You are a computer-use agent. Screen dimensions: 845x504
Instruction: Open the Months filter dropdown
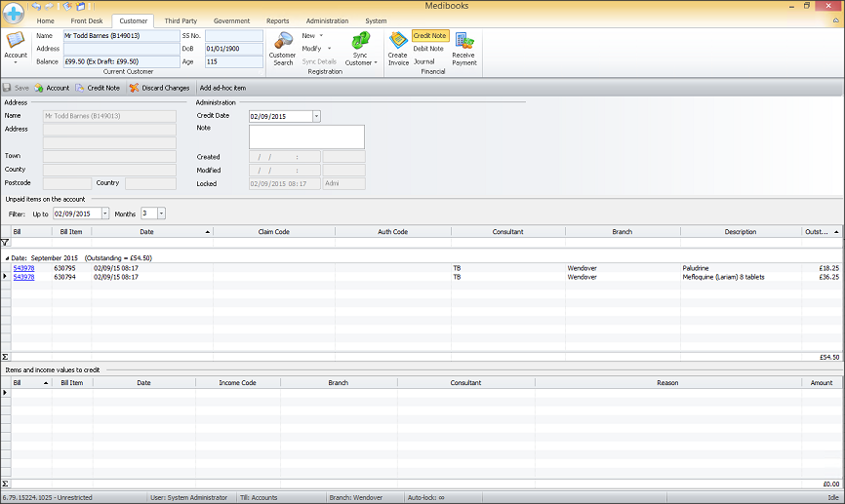tap(161, 213)
